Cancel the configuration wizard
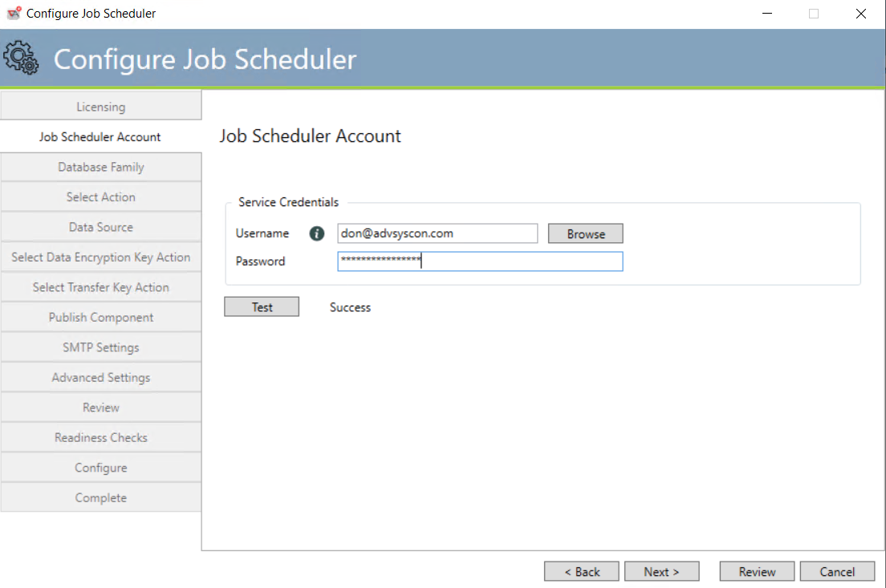The height and width of the screenshot is (588, 886). pos(837,571)
